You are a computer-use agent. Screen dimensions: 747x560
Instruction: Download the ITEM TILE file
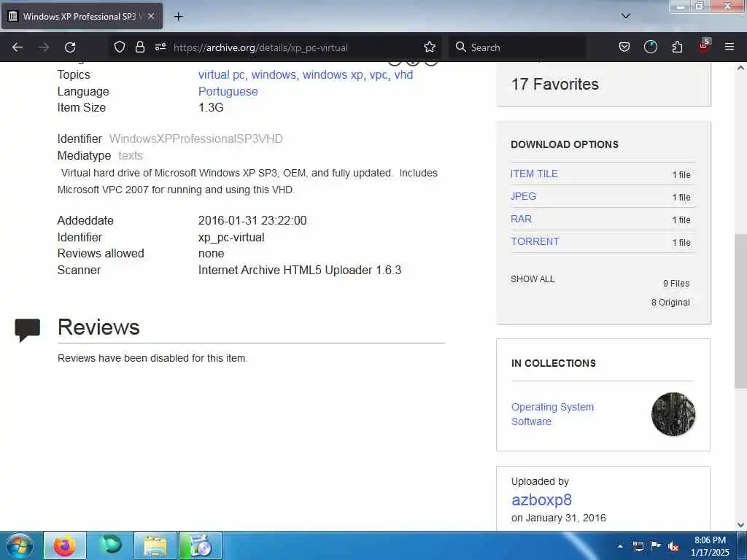[x=534, y=174]
